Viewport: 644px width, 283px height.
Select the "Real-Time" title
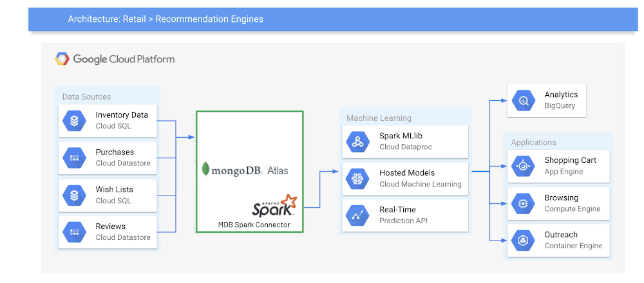[x=397, y=210]
